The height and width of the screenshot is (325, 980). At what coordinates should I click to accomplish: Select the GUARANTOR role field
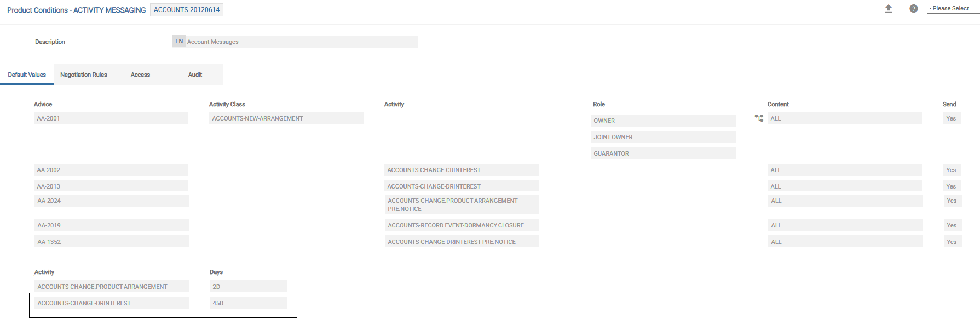point(662,153)
